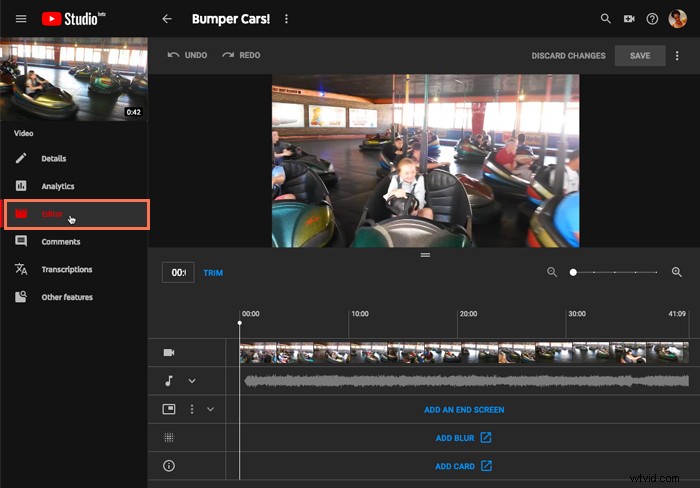
Task: Open the help question mark icon
Action: tap(652, 19)
